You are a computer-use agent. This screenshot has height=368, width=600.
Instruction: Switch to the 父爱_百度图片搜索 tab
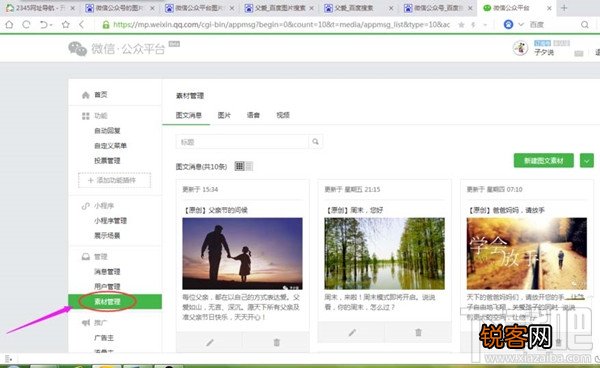coord(279,8)
